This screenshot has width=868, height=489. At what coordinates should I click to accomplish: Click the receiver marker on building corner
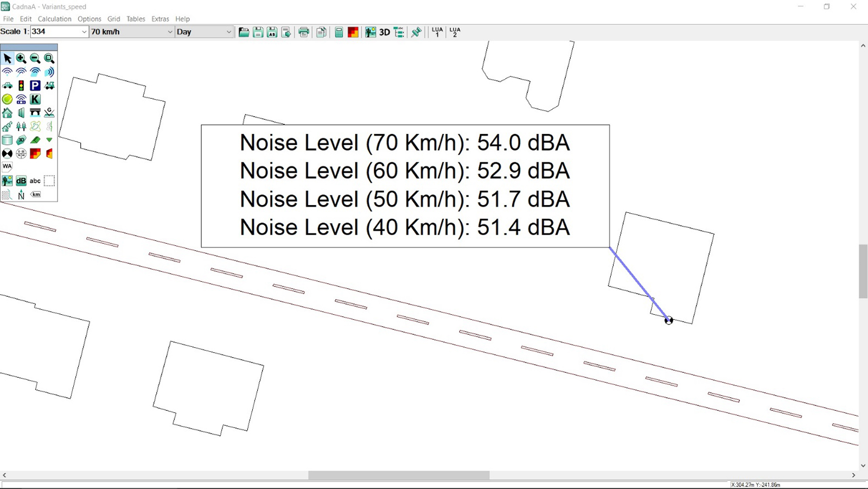[x=669, y=321]
